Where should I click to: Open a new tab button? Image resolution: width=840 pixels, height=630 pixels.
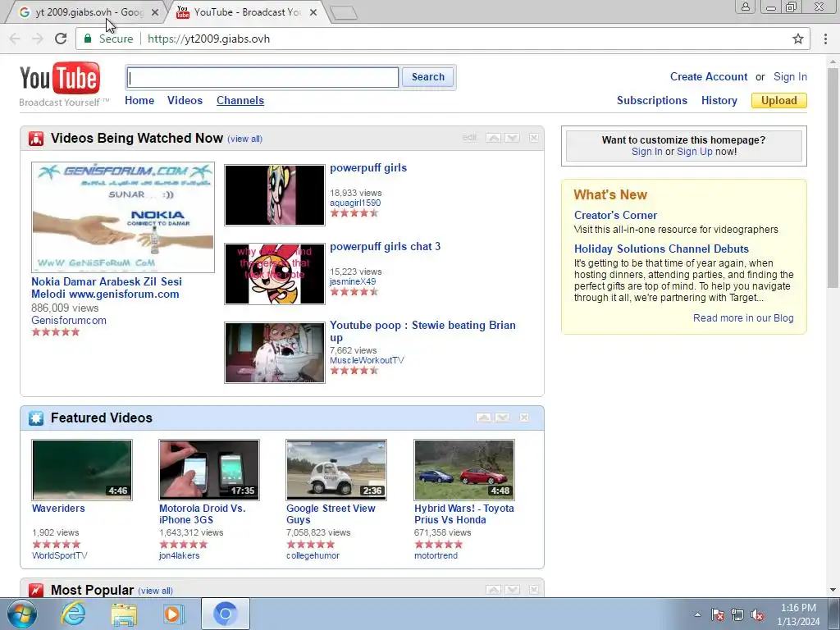pyautogui.click(x=344, y=13)
